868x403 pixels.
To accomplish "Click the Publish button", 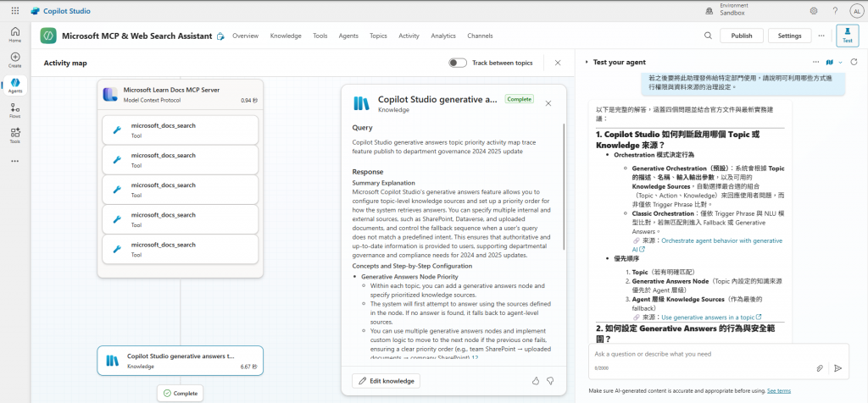I will [x=741, y=36].
